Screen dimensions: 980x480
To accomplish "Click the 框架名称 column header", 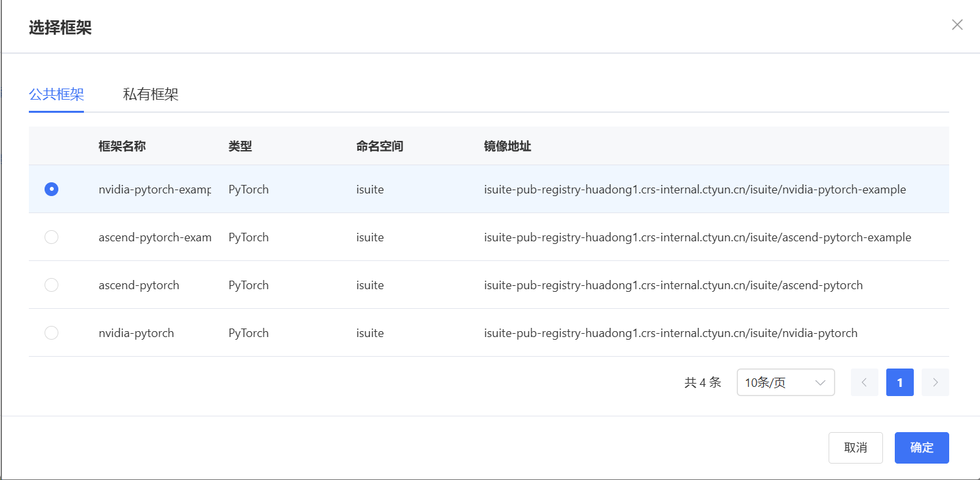I will coord(122,146).
